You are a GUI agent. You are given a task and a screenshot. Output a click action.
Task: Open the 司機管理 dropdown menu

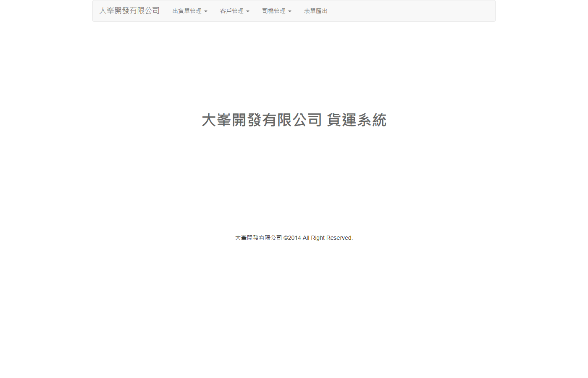point(277,11)
